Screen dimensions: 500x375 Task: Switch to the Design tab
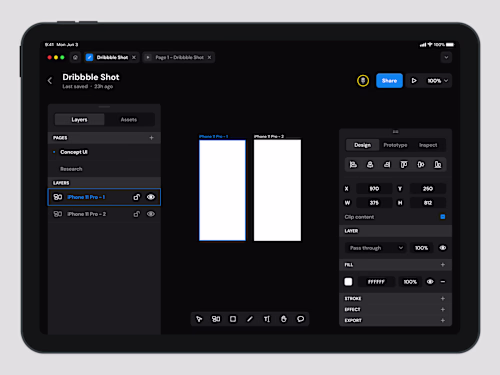coord(362,145)
